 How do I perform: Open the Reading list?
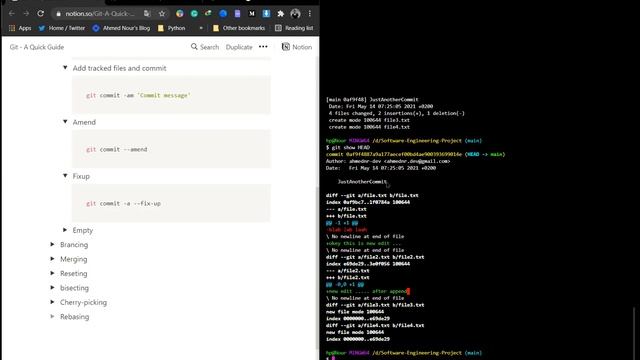294,28
